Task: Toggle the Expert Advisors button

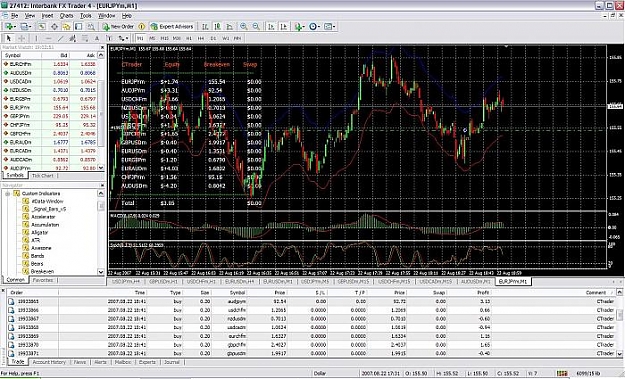Action: (172, 27)
